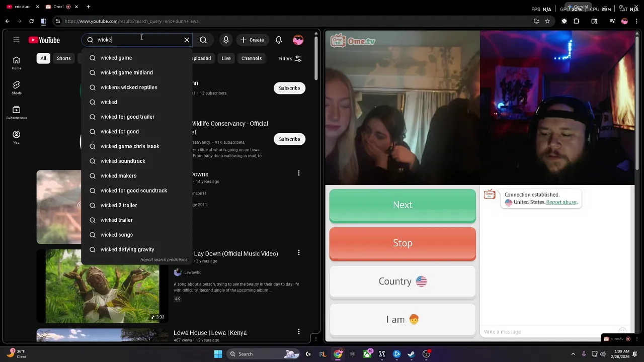This screenshot has height=362, width=644.
Task: Choose suggestion "wicked game chris isaak"
Action: (x=136, y=146)
